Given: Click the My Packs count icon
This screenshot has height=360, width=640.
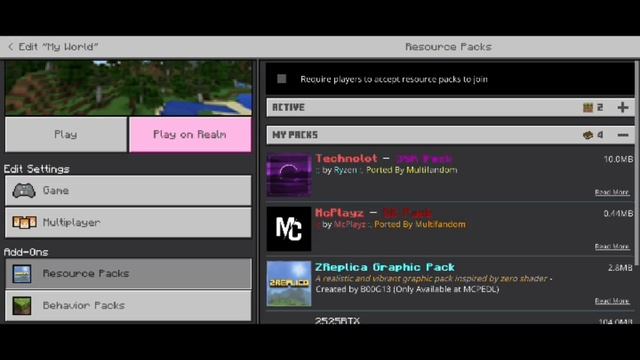Looking at the screenshot, I should point(588,135).
